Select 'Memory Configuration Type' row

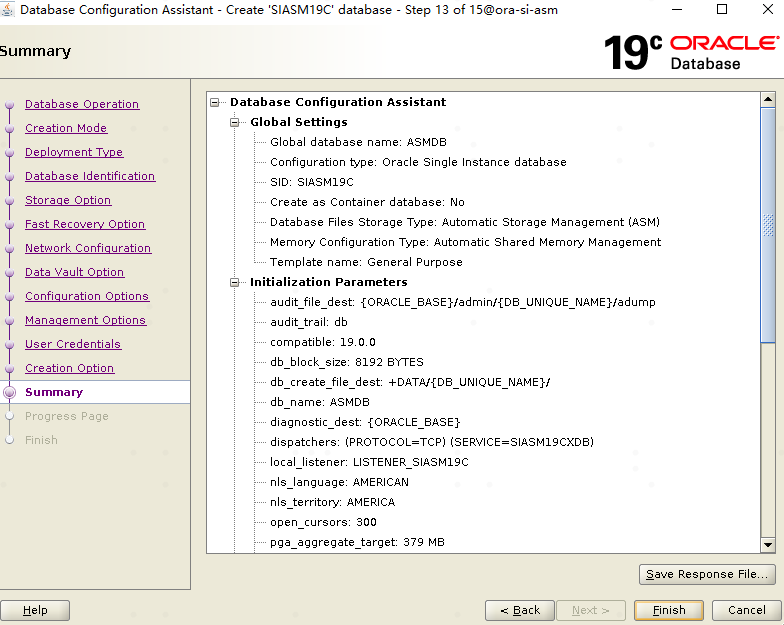[465, 242]
